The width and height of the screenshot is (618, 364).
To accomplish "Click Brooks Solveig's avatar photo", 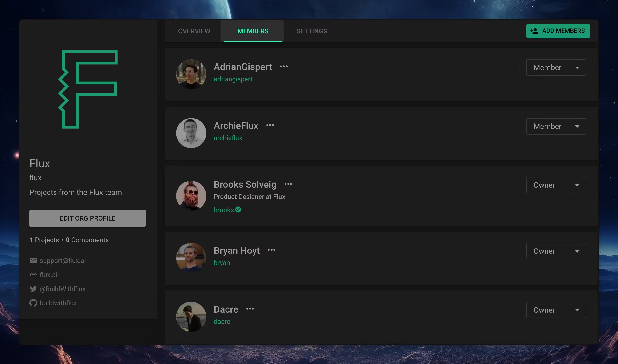I will tap(191, 196).
